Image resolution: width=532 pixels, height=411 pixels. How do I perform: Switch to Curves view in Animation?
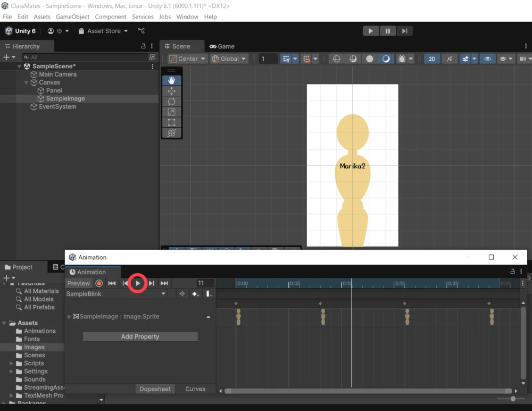point(195,389)
